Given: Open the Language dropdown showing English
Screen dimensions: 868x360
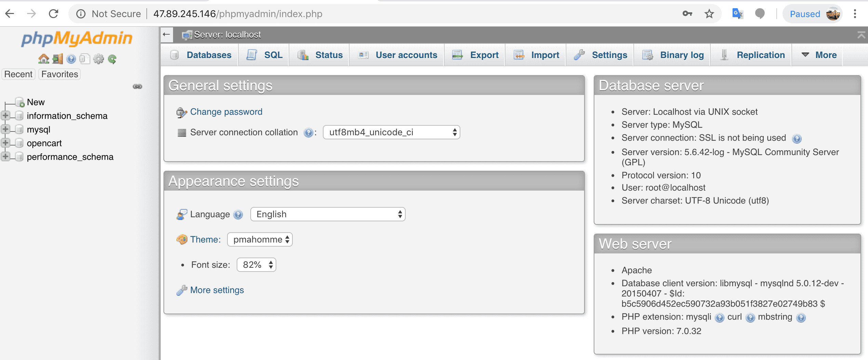Looking at the screenshot, I should [328, 214].
